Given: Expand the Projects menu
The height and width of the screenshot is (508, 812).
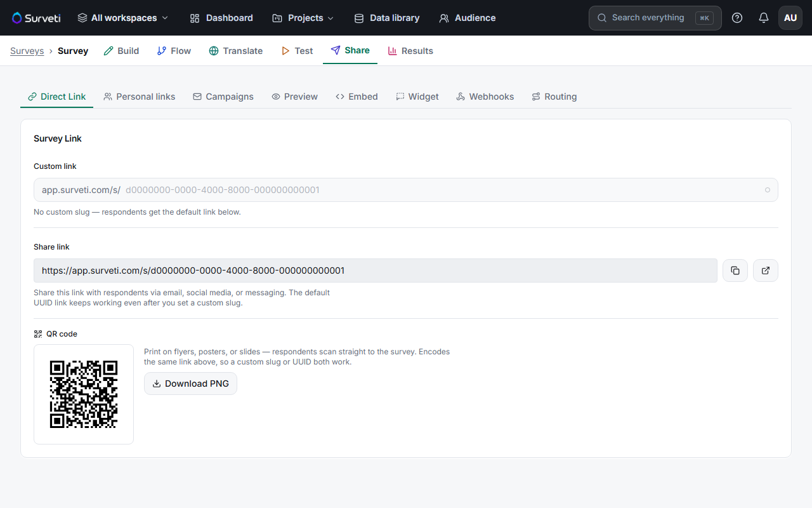Looking at the screenshot, I should click(x=303, y=18).
